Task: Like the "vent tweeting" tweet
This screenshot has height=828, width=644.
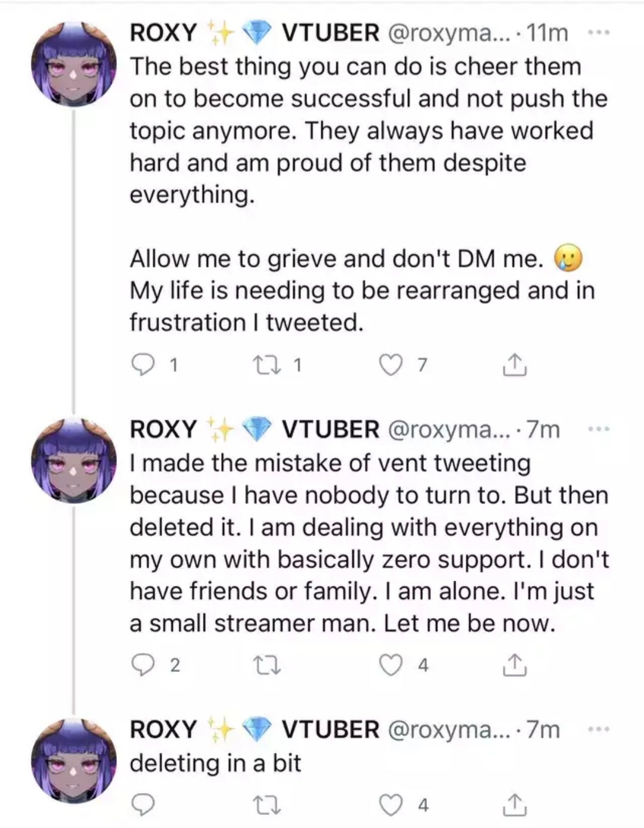Action: pos(391,665)
